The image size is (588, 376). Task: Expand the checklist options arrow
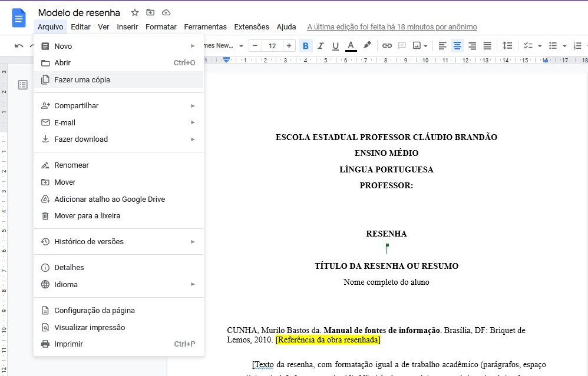tap(540, 46)
